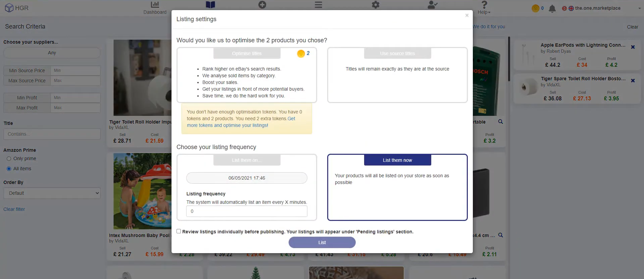Click the selection panel scrollbar
The image size is (644, 279).
click(x=509, y=59)
